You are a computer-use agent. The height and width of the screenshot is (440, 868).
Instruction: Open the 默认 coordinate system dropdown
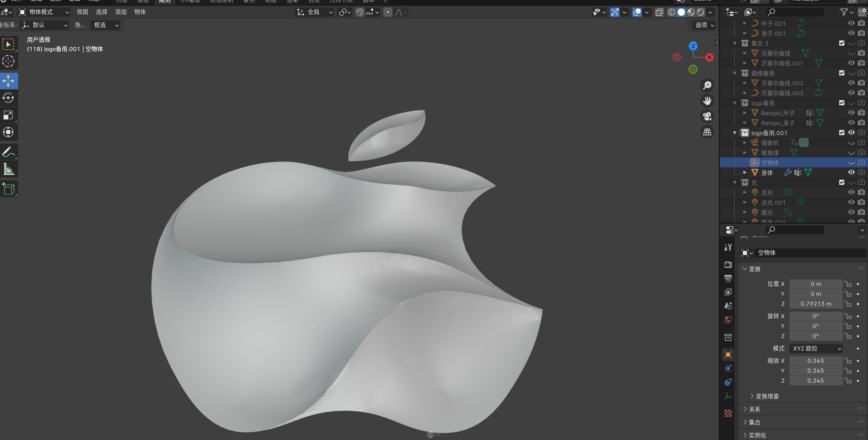click(x=45, y=25)
